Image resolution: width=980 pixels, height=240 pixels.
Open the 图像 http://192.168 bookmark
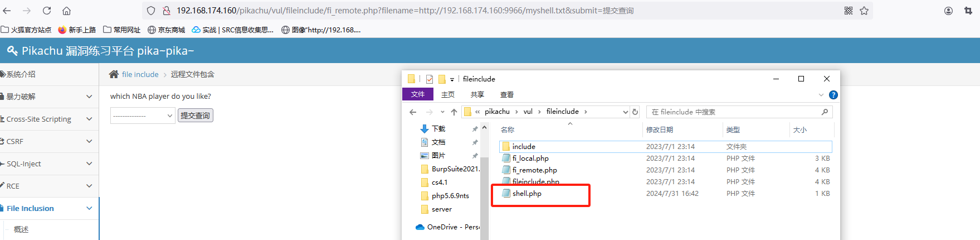[x=321, y=30]
